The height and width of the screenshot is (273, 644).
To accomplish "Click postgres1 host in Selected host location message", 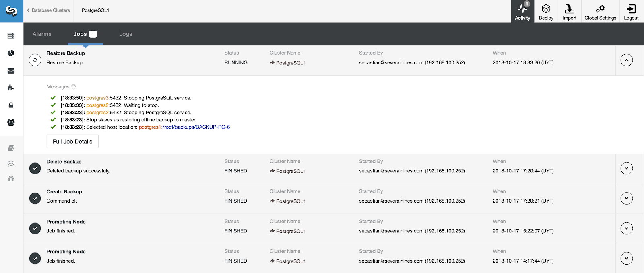I will (x=150, y=127).
